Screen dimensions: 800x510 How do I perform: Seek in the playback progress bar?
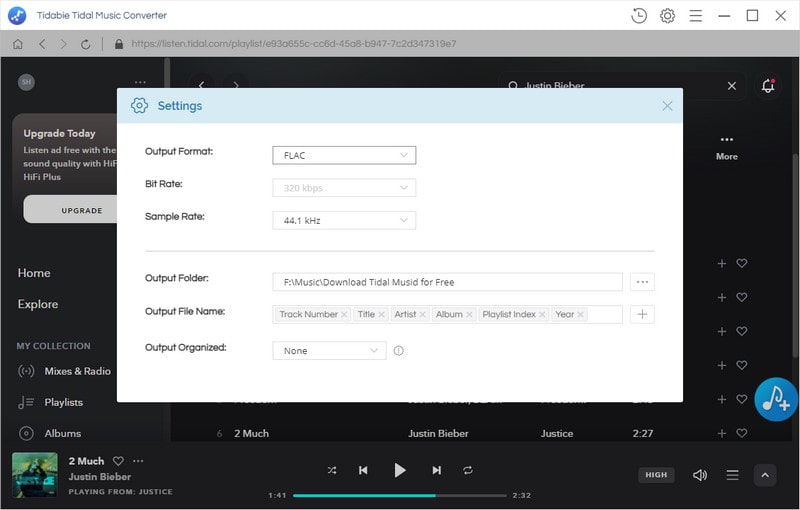click(x=400, y=495)
